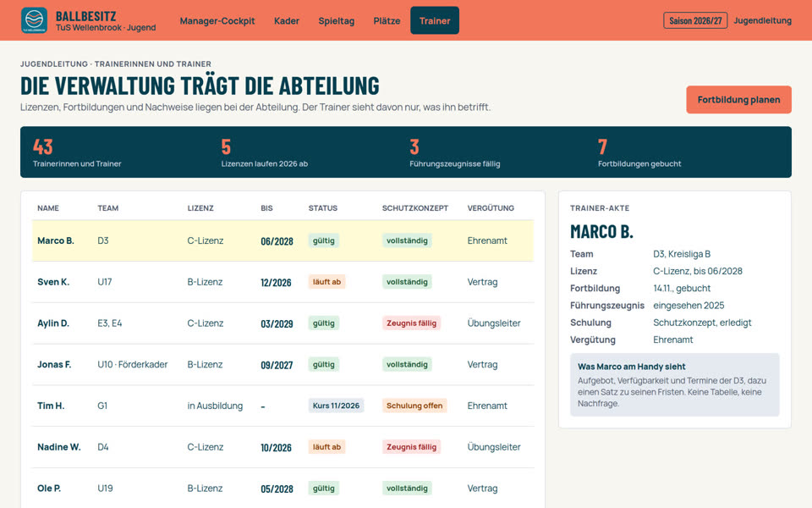The height and width of the screenshot is (508, 812).
Task: Click the TEAM column header
Action: 107,208
